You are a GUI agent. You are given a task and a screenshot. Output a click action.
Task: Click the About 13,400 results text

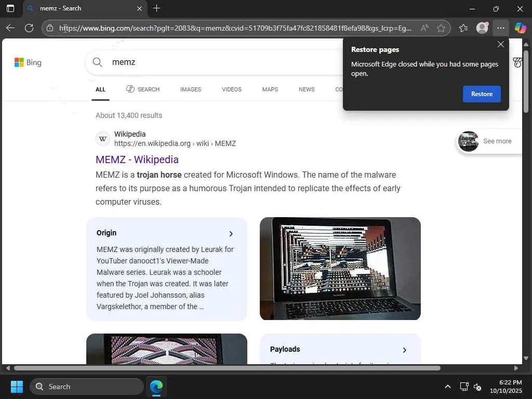point(129,115)
